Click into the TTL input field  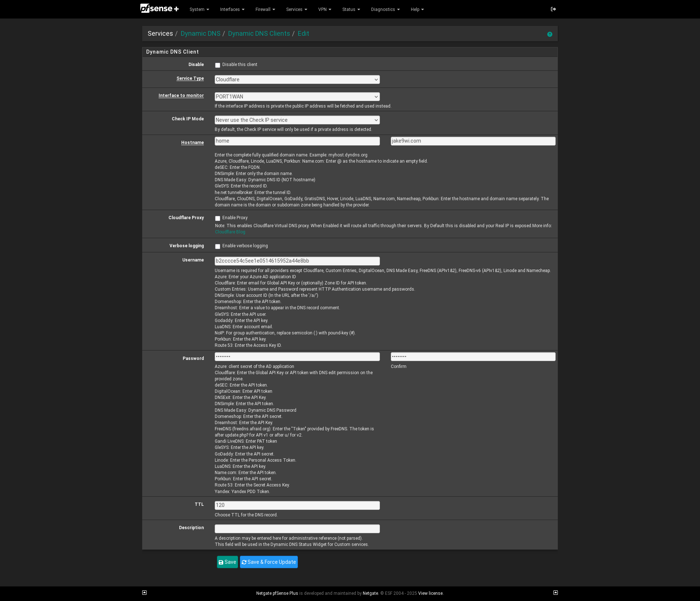(297, 505)
